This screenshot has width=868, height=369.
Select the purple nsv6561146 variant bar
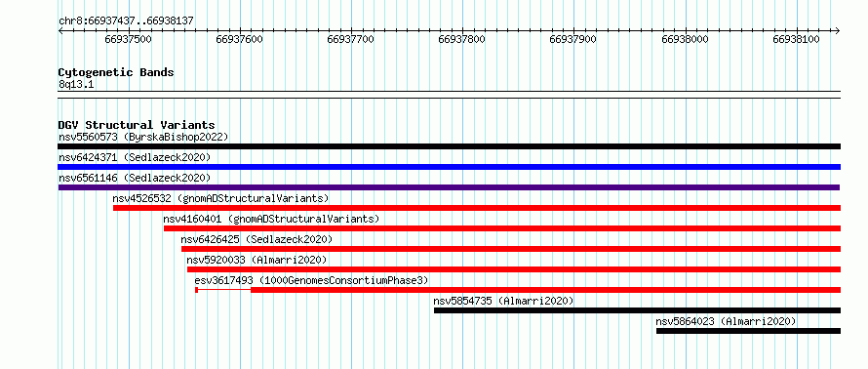click(x=449, y=187)
